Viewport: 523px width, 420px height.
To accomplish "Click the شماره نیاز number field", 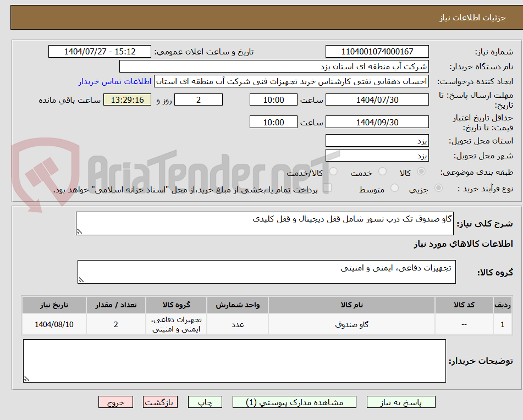I will click(x=377, y=51).
